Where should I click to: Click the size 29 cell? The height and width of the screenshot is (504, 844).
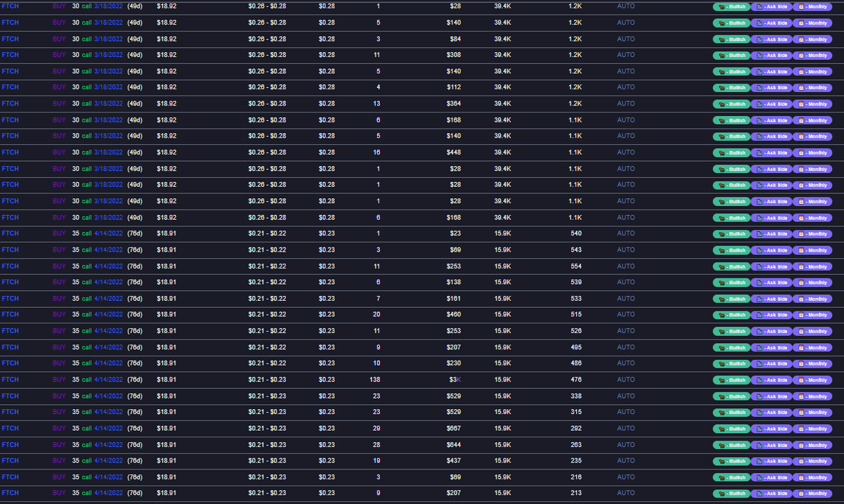[377, 428]
